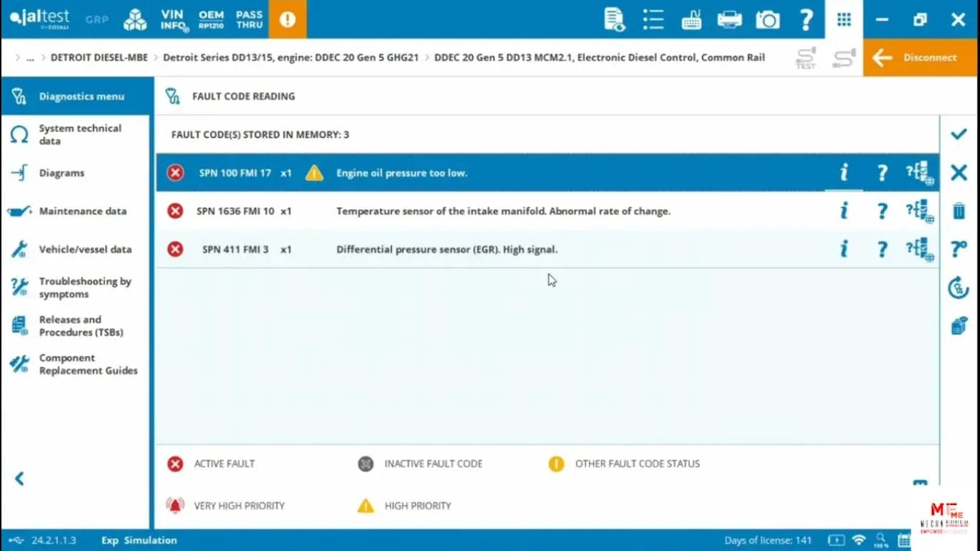The width and height of the screenshot is (980, 551).
Task: Open Component Replacement Guides
Action: 77,364
